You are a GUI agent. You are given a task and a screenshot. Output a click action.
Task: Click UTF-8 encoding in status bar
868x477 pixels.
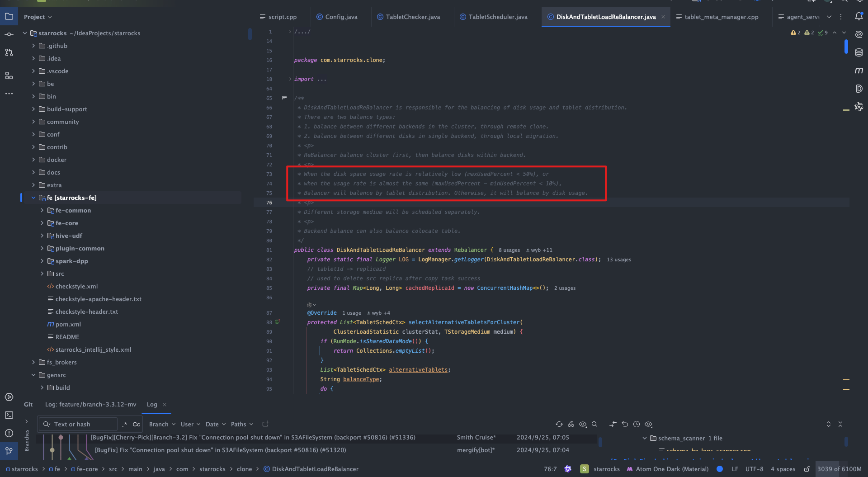point(754,469)
